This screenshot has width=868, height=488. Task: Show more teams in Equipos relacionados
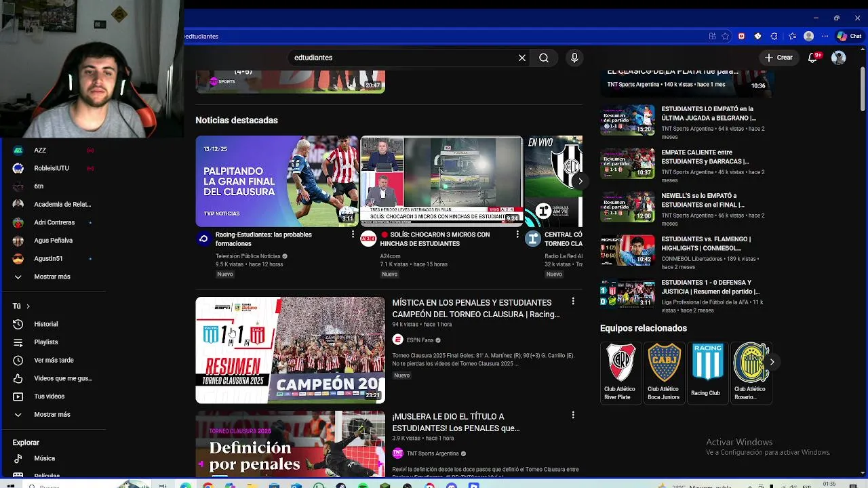point(772,362)
